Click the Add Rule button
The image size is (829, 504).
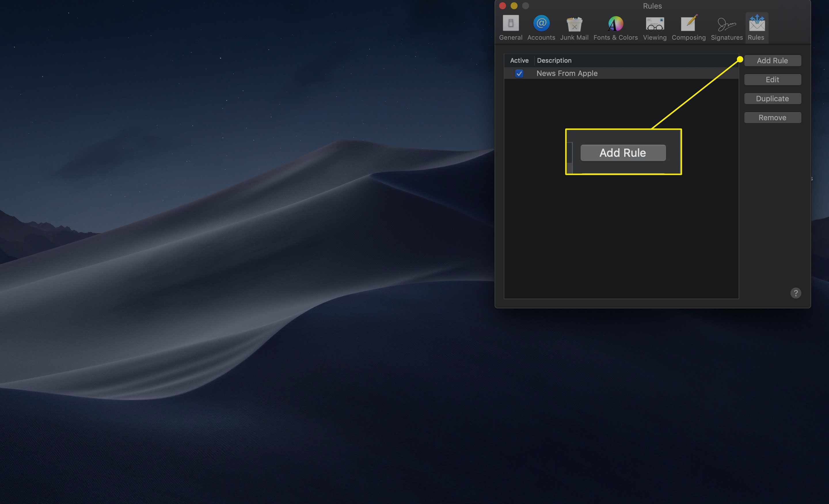pyautogui.click(x=773, y=60)
